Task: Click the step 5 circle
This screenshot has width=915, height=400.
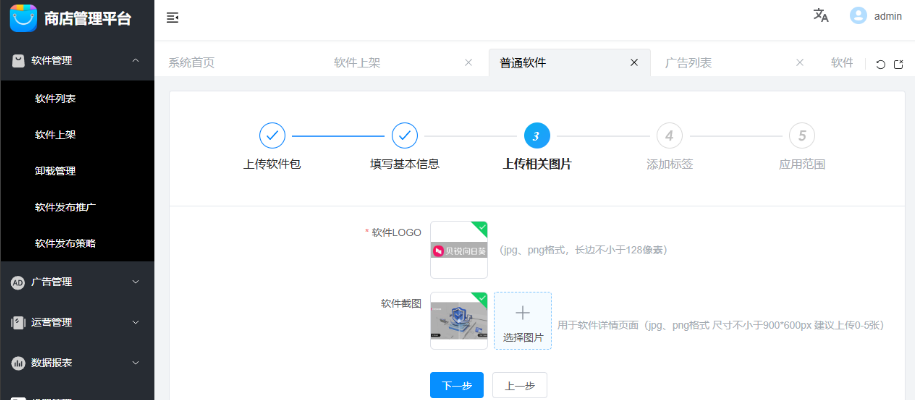Action: pyautogui.click(x=802, y=136)
